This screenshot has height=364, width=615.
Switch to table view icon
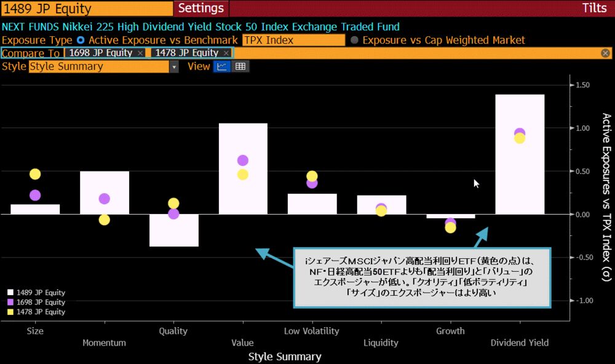tap(240, 66)
